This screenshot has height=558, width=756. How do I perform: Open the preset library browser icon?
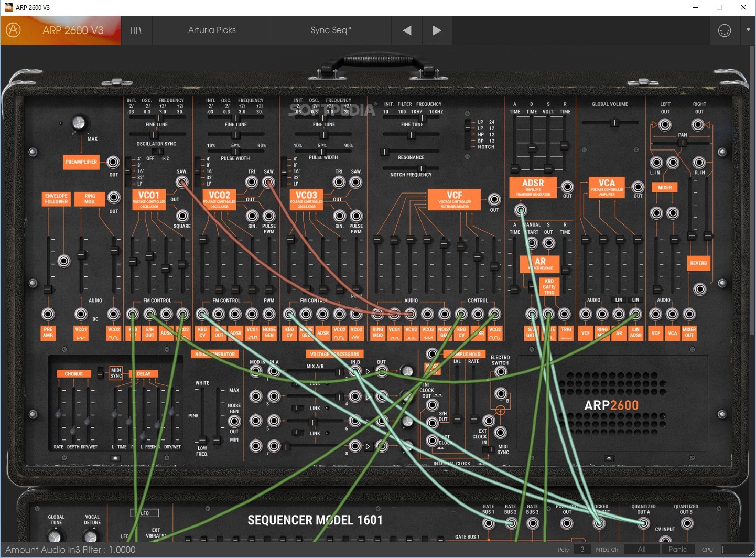tap(136, 30)
